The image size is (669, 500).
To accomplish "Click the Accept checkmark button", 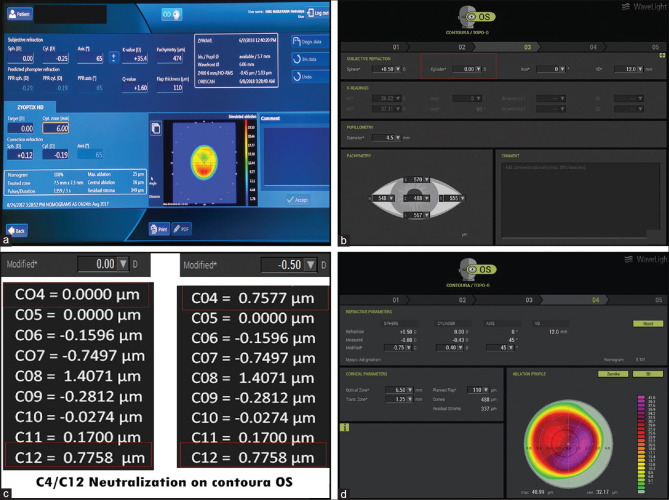I will [x=297, y=199].
